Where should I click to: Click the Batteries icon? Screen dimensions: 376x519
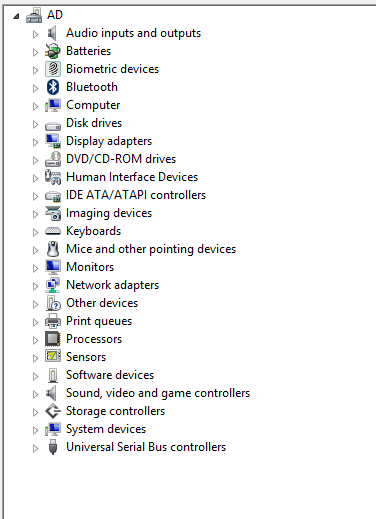pyautogui.click(x=53, y=51)
